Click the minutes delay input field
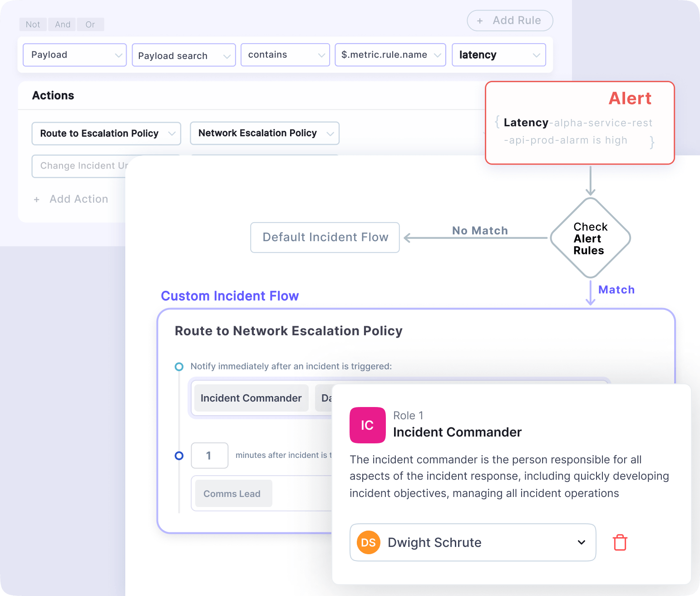 click(x=209, y=455)
